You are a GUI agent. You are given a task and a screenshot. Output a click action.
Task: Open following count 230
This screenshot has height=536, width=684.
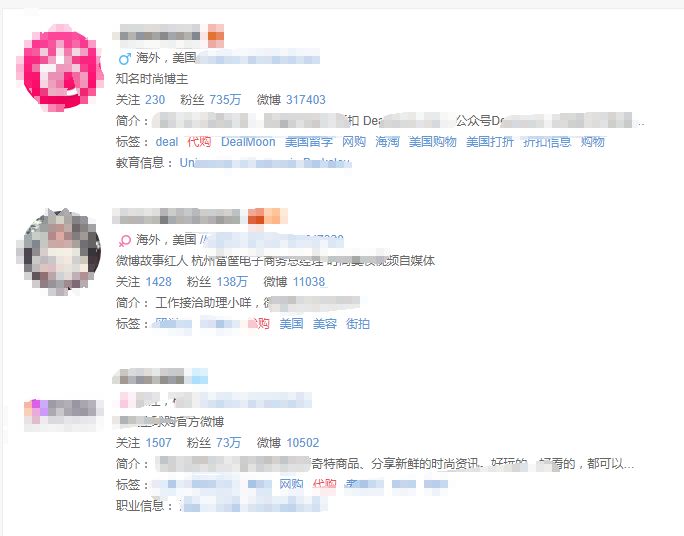155,100
